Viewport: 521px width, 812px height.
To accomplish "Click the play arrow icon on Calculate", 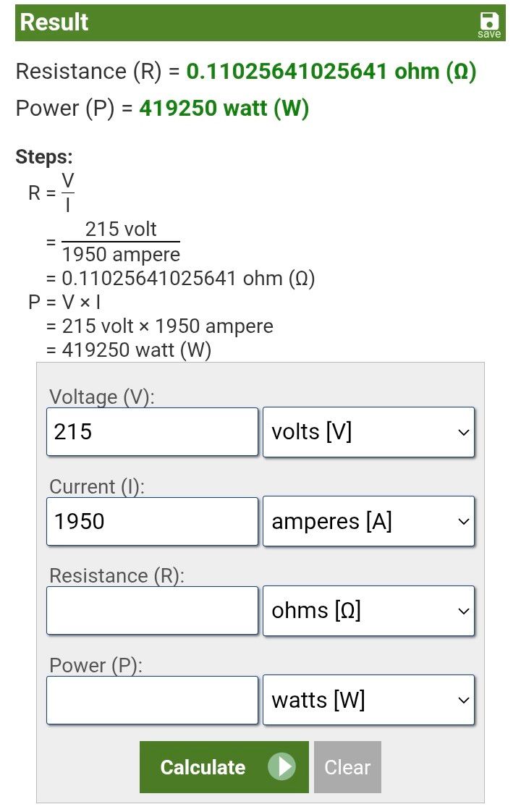I will coord(281,767).
